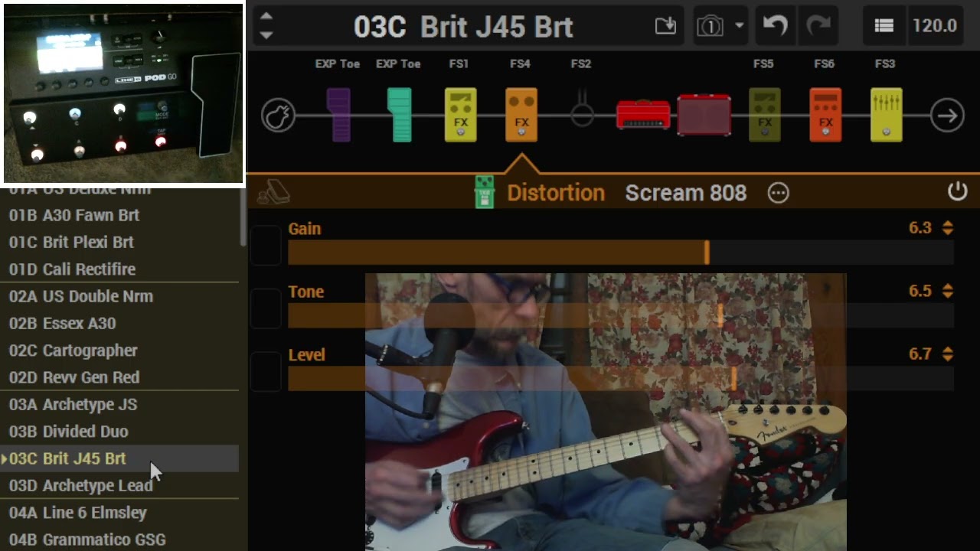This screenshot has width=980, height=551.
Task: Click the preset name 03C Brit J45 Brt
Action: click(463, 27)
